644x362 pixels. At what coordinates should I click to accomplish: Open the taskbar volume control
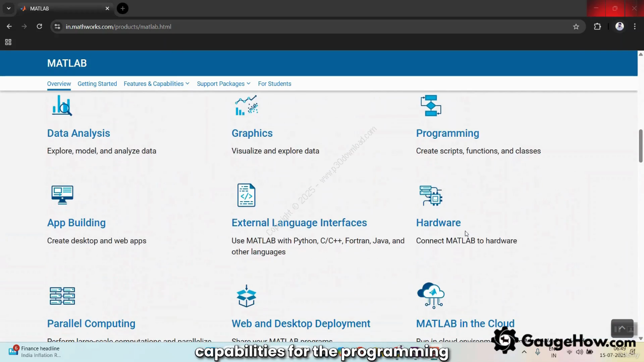[x=579, y=352]
